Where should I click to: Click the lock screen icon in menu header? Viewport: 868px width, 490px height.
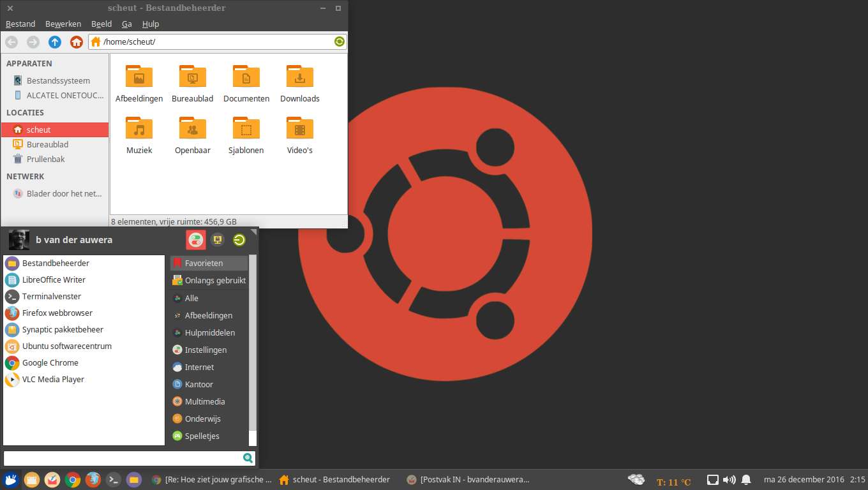pyautogui.click(x=217, y=240)
